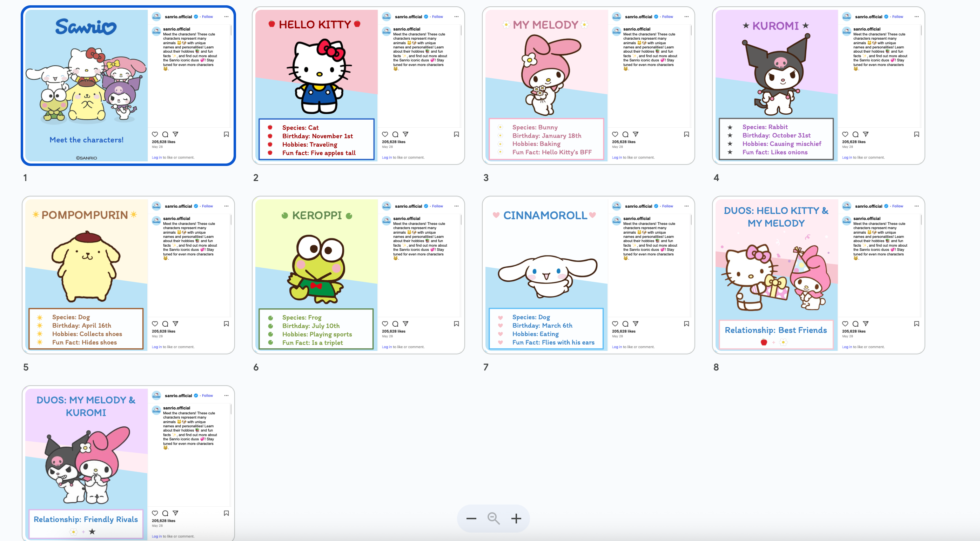Click the zoom out minus button
Viewport: 980px width, 541px height.
471,519
